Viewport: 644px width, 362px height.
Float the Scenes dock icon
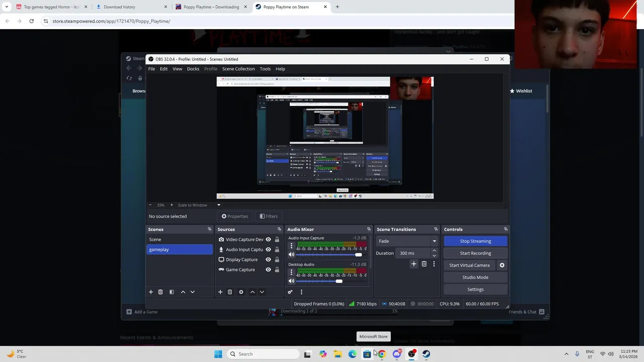tap(209, 229)
